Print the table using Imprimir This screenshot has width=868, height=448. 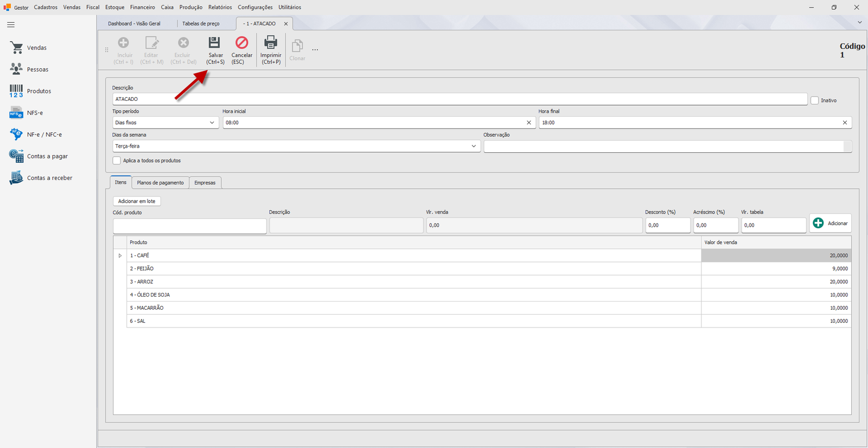(x=271, y=50)
